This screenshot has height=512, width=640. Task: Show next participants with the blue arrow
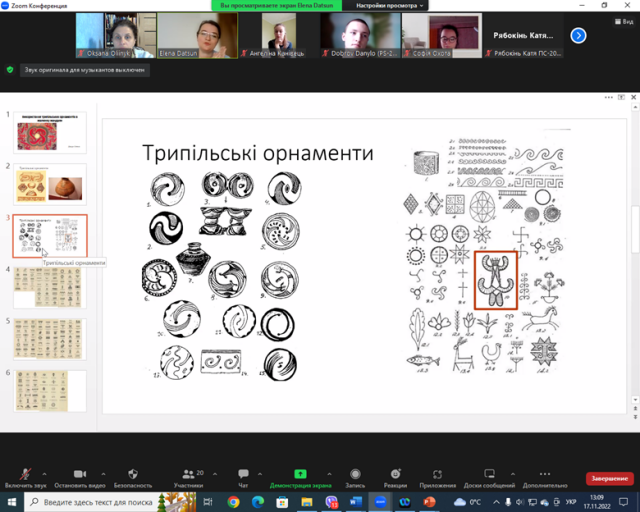(578, 35)
